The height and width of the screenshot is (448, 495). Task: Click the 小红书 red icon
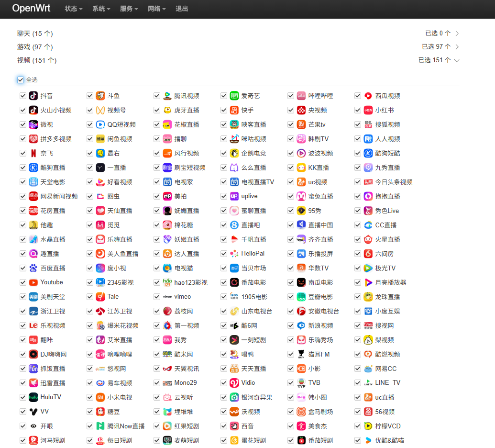[x=368, y=110]
